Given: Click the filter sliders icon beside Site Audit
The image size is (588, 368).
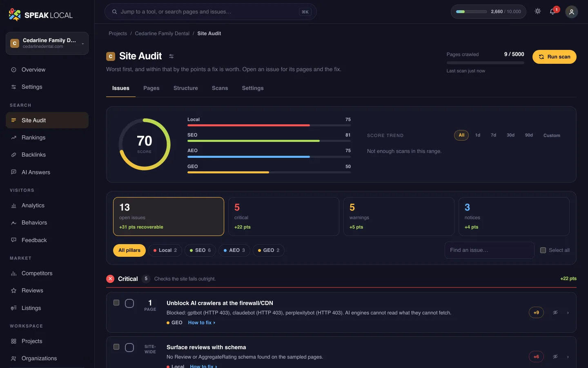Looking at the screenshot, I should point(171,56).
